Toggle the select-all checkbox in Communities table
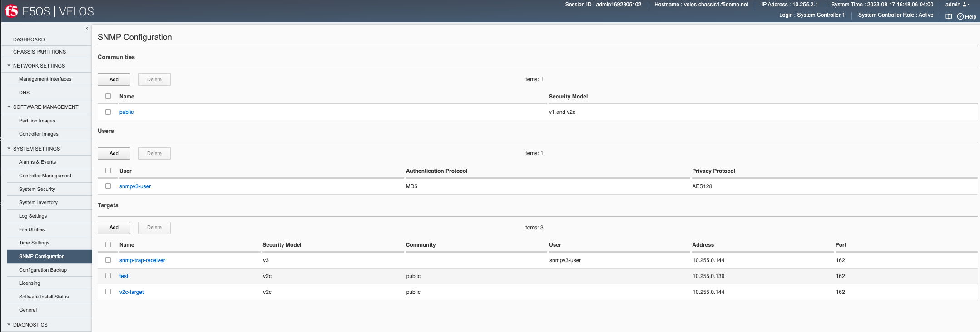The height and width of the screenshot is (332, 980). (x=108, y=96)
